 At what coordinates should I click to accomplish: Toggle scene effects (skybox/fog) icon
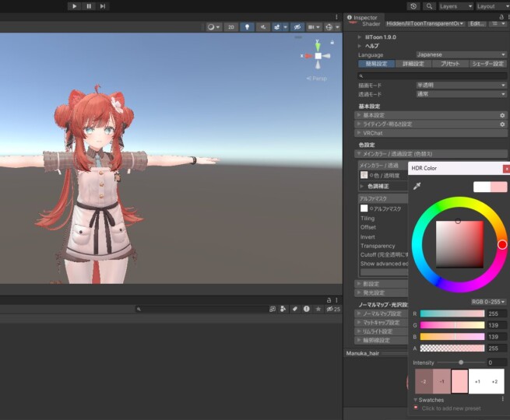pos(276,27)
